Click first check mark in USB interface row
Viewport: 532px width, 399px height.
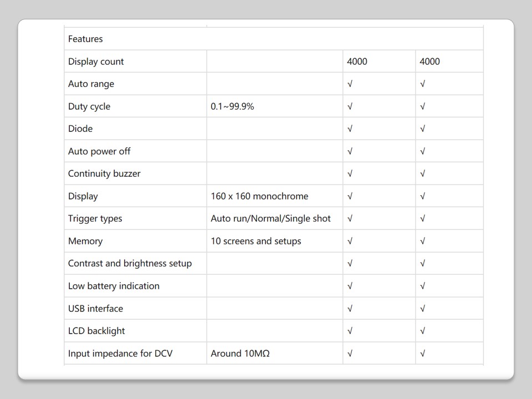[x=350, y=308]
